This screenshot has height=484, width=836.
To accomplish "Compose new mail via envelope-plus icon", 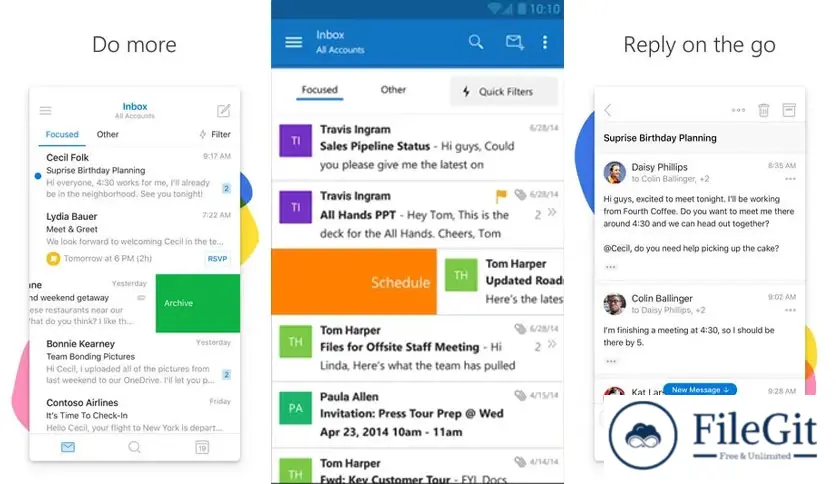I will click(x=515, y=42).
